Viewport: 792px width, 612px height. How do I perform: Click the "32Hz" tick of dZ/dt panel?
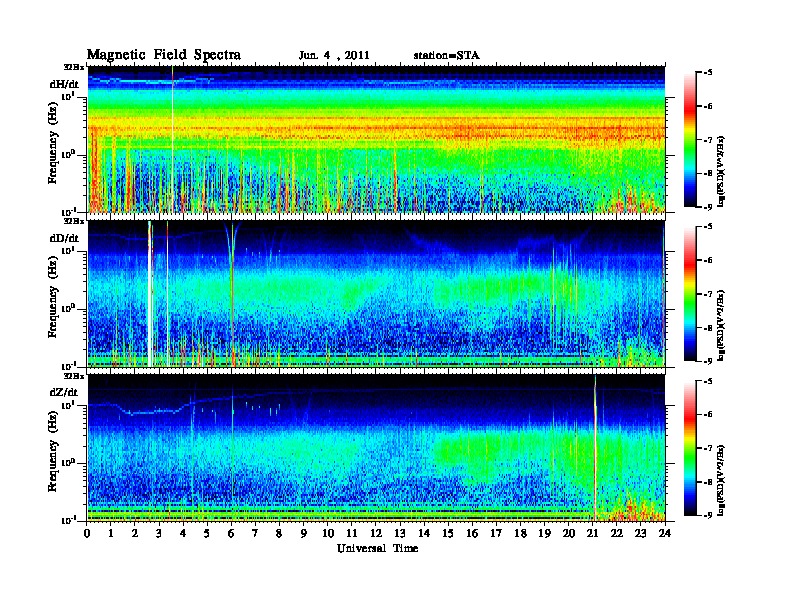(x=73, y=375)
